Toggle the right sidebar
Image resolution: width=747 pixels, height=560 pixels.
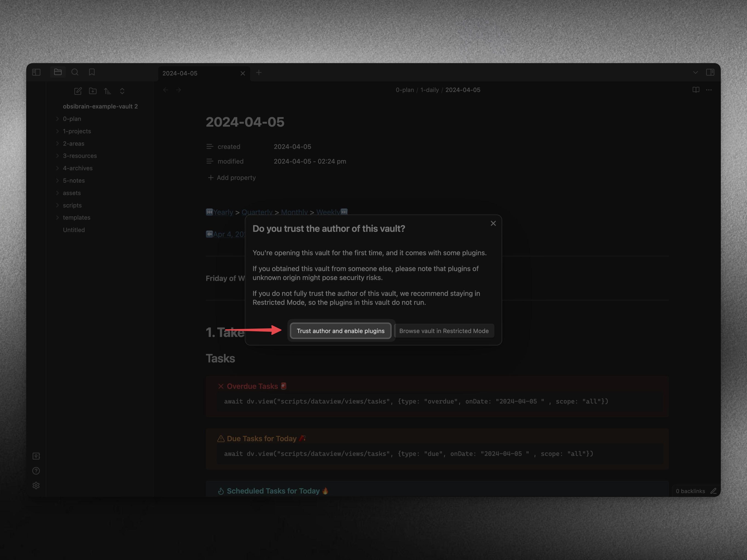[x=710, y=72]
